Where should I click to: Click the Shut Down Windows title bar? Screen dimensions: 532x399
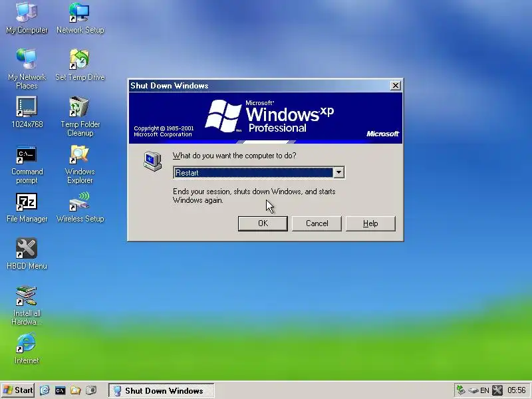point(259,86)
